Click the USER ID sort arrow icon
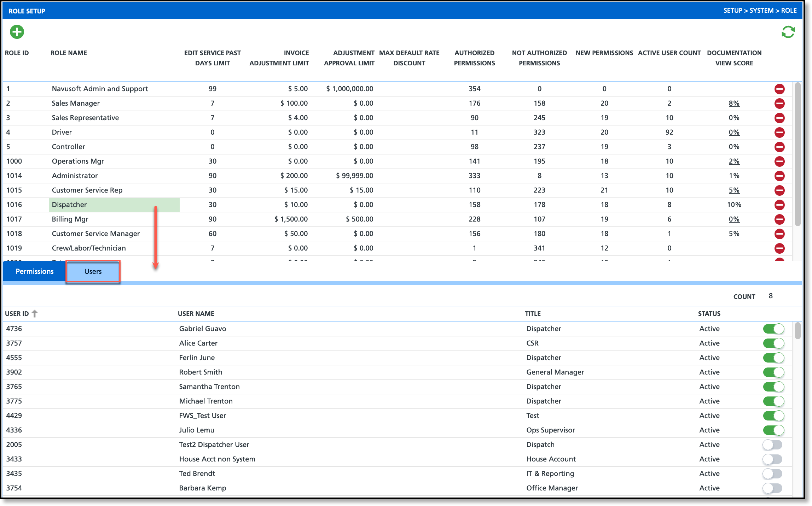 coord(35,314)
